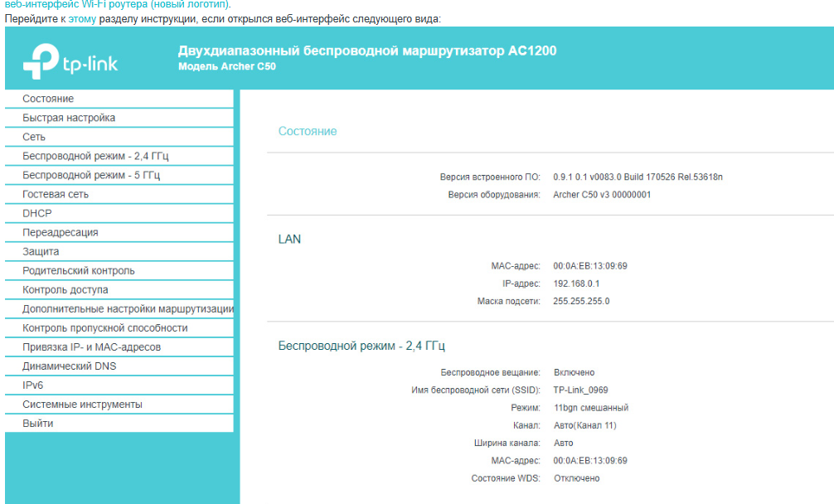Screen dimensions: 834x504
Task: Click the 'Ширина канала:' label
Action: click(x=507, y=443)
